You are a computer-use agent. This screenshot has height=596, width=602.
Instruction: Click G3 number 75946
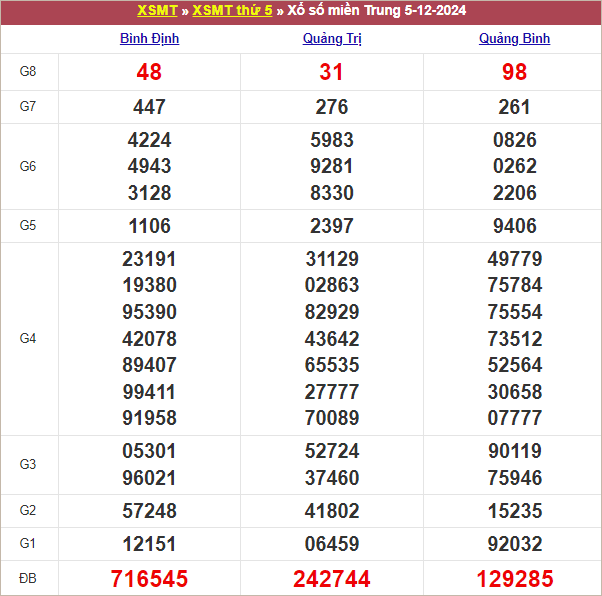[514, 478]
